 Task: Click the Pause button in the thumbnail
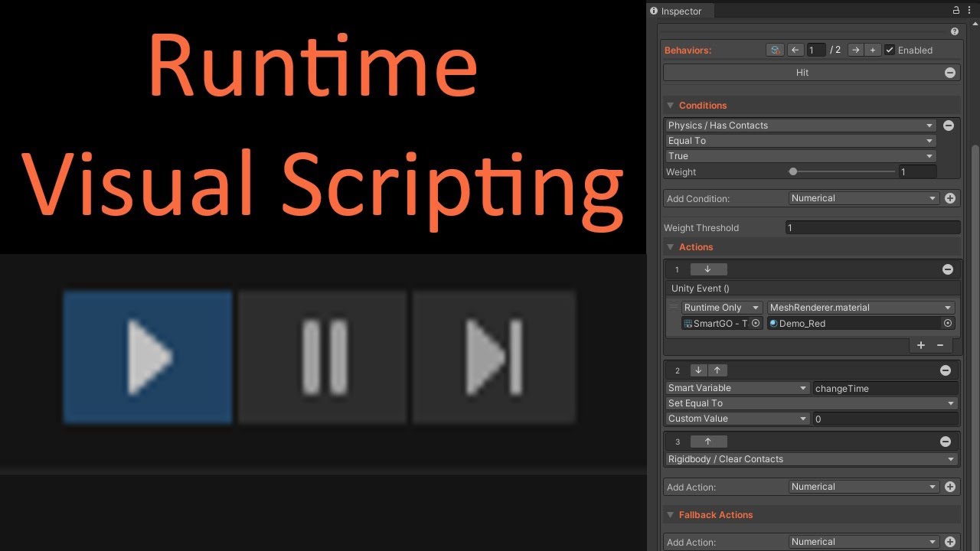pyautogui.click(x=322, y=357)
